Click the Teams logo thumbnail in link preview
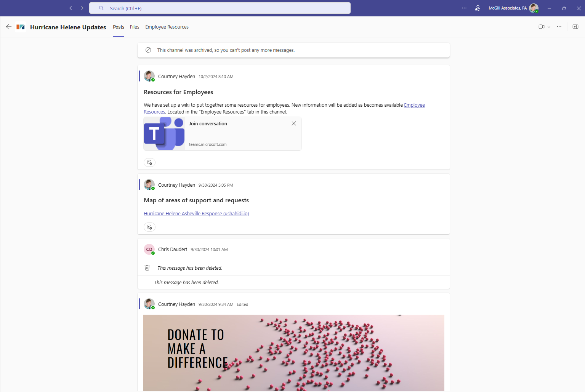Screen dimensions: 585x392 164,134
